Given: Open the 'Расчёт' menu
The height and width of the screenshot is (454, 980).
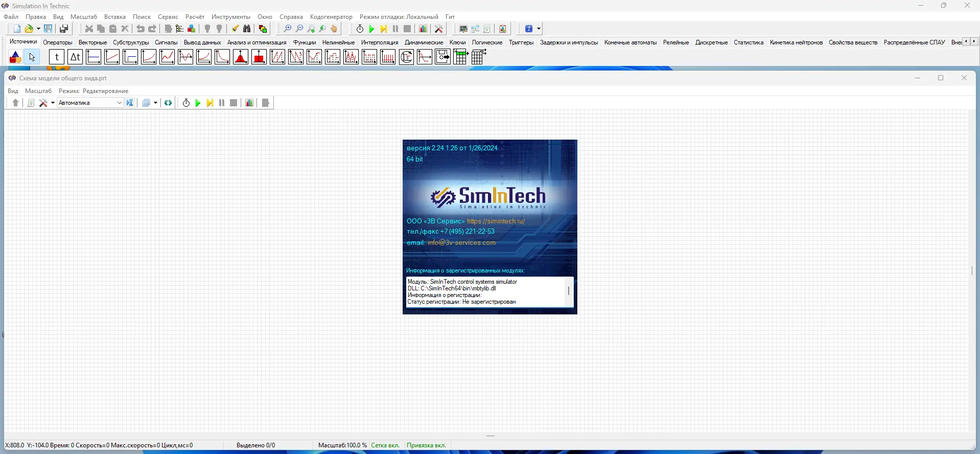Looking at the screenshot, I should point(195,17).
